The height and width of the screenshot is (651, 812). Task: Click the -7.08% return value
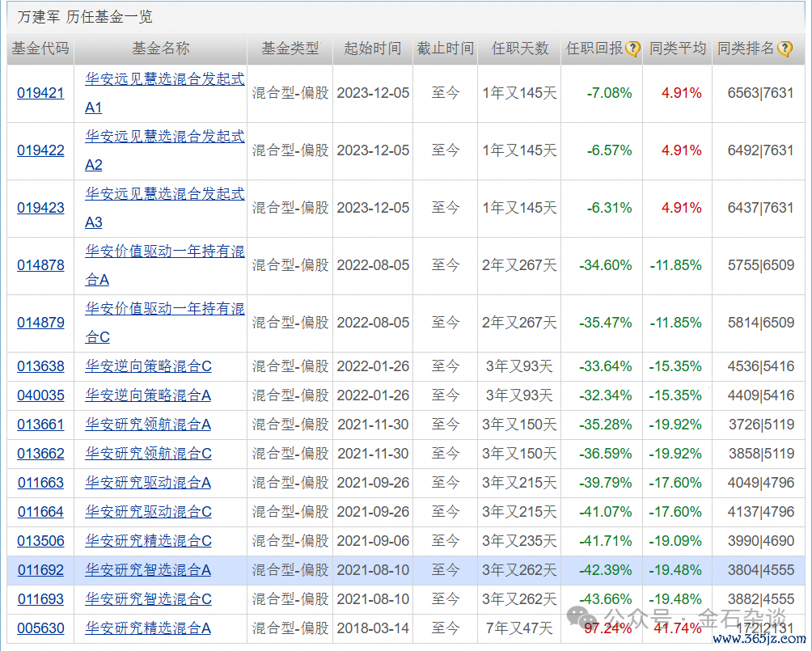click(610, 93)
